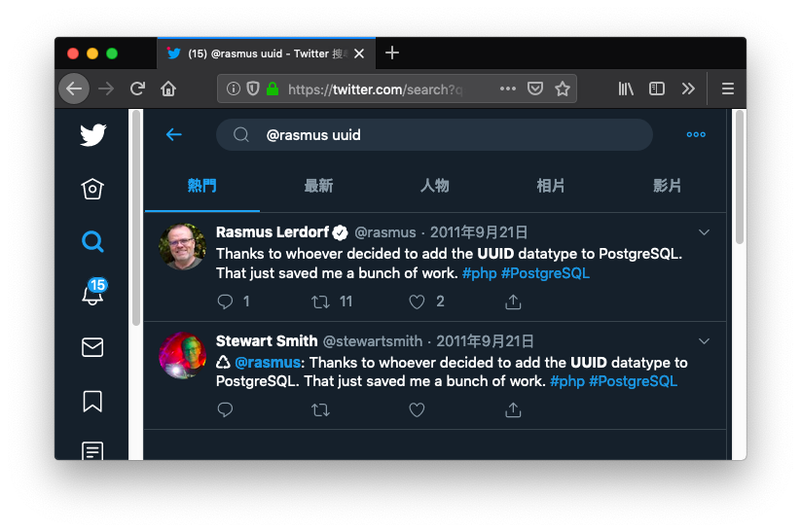801x532 pixels.
Task: Toggle the browser sidebar icon
Action: pyautogui.click(x=656, y=89)
